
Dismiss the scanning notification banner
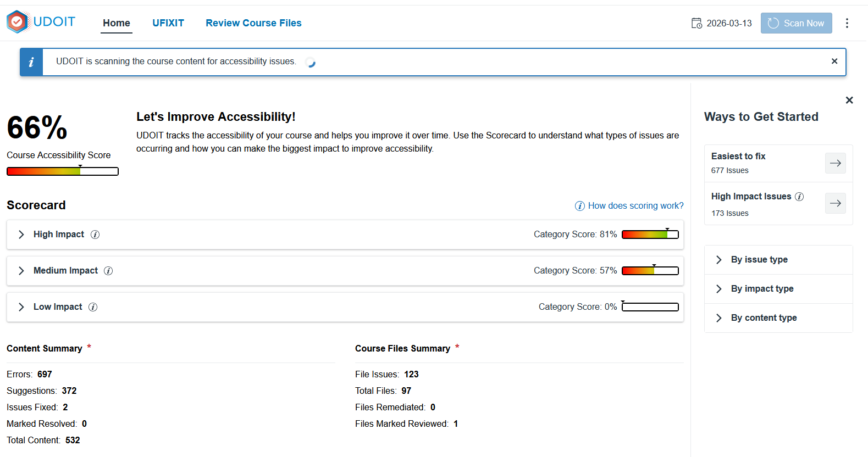coord(834,61)
